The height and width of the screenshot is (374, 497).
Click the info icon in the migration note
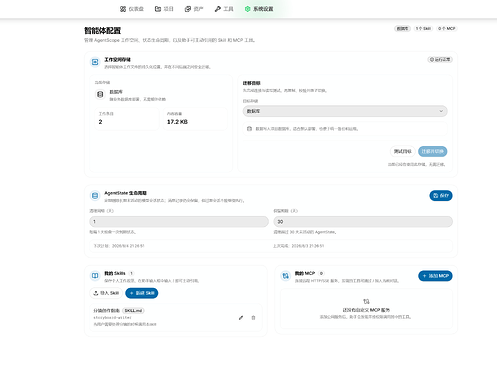tap(249, 129)
